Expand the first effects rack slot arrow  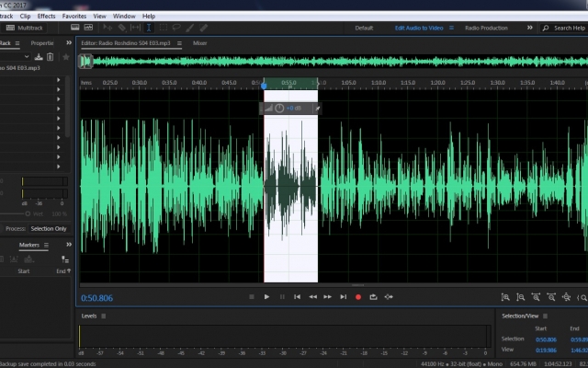click(59, 80)
